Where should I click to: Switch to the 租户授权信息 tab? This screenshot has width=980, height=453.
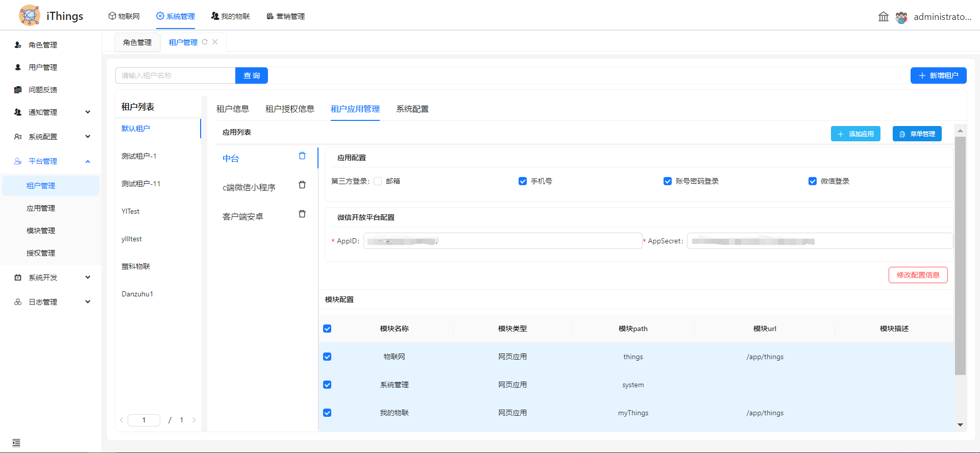coord(289,109)
